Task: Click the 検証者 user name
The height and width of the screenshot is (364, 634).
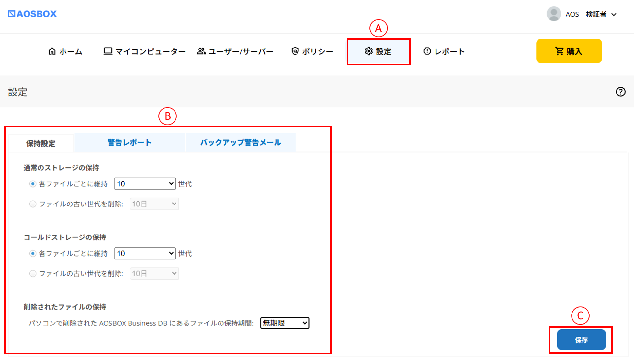Action: (596, 14)
